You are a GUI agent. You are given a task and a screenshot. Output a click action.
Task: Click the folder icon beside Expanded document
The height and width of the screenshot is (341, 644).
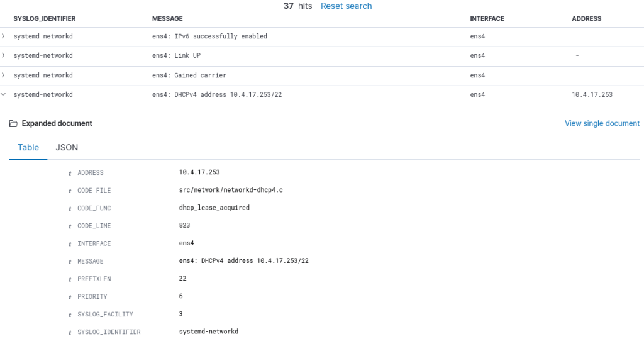coord(13,124)
